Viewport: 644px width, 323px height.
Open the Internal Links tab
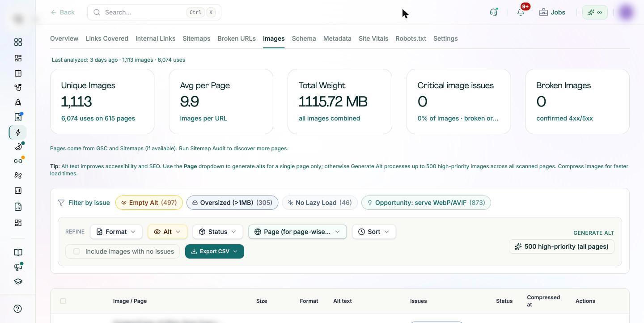155,38
